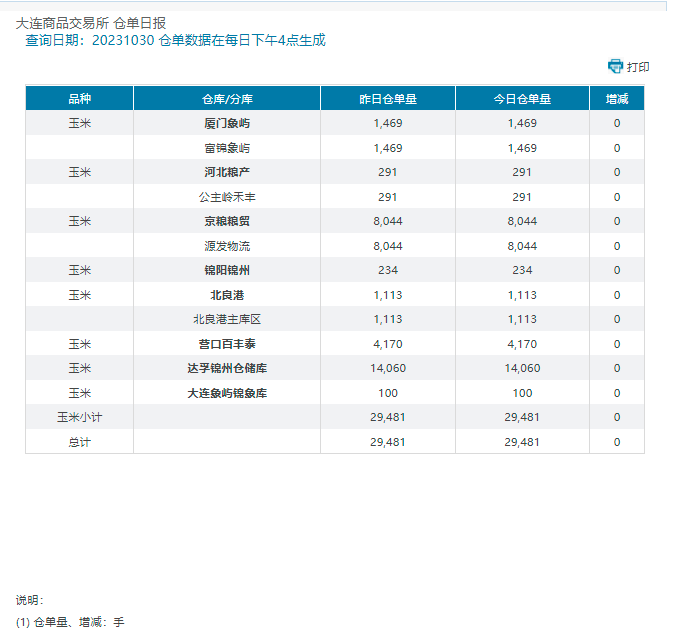Click the 富锦象屿 sub-warehouse row
684x636 pixels.
(x=227, y=148)
